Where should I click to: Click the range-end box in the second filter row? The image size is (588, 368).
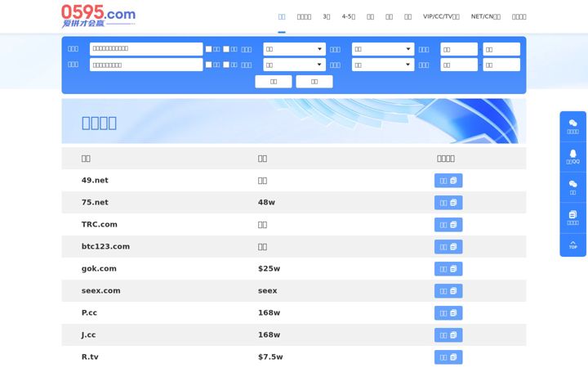click(501, 65)
